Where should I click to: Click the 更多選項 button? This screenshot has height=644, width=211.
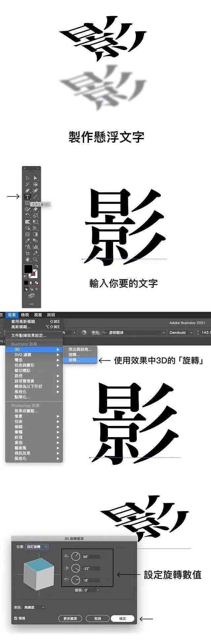pyautogui.click(x=70, y=618)
